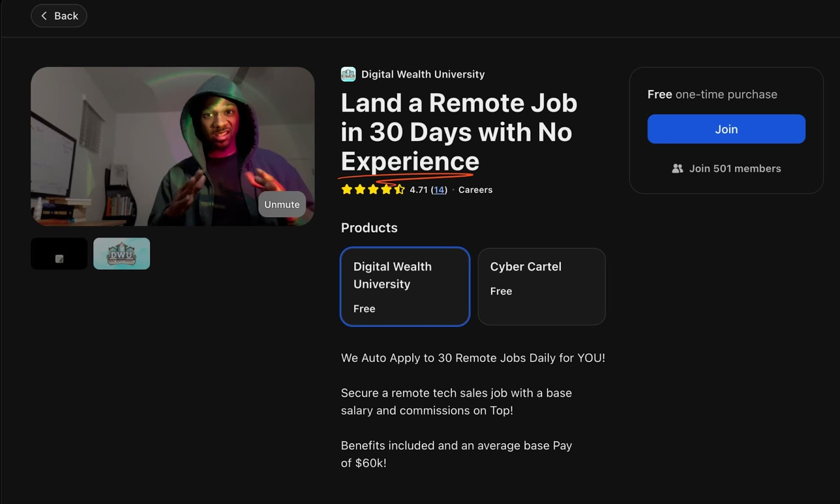Click the 4.71 rating value
This screenshot has width=840, height=504.
418,190
